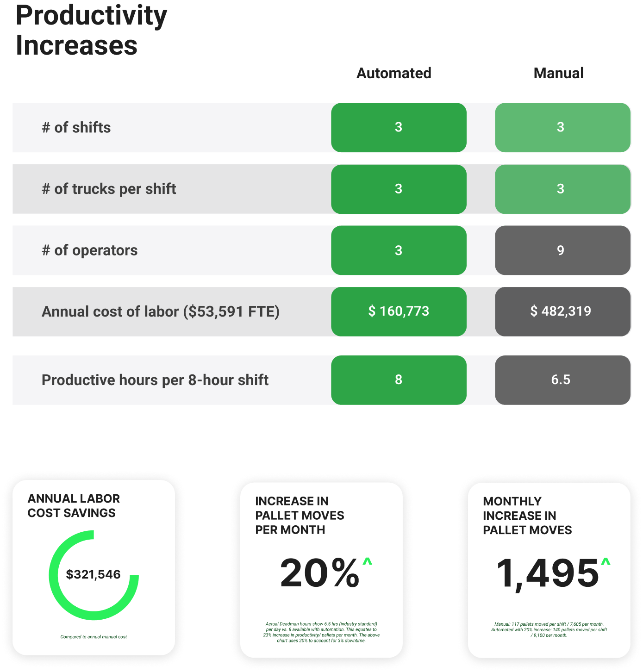
Task: Click the Annual cost of labor row label
Action: [161, 311]
